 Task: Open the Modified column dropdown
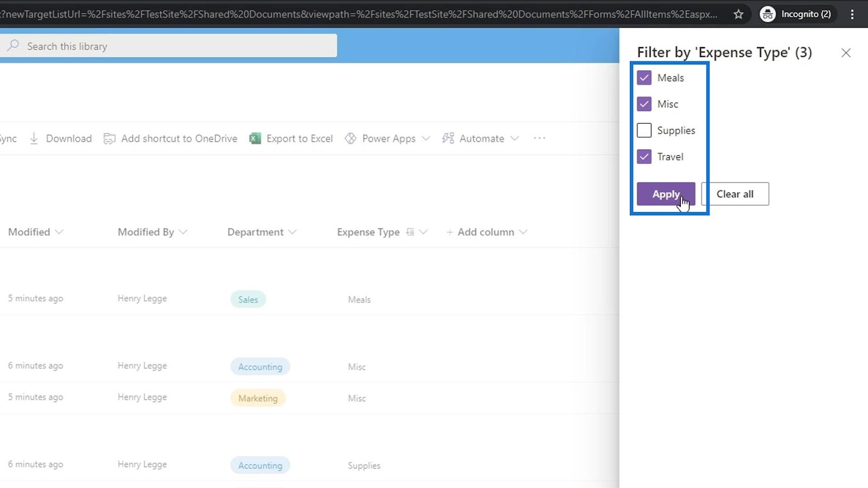click(59, 232)
